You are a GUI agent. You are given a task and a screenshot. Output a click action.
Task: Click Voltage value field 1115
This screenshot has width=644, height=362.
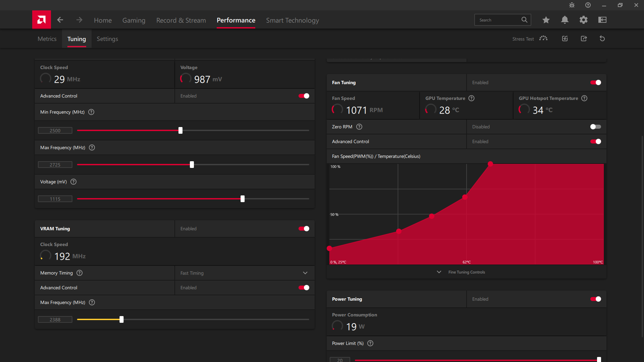tap(55, 199)
